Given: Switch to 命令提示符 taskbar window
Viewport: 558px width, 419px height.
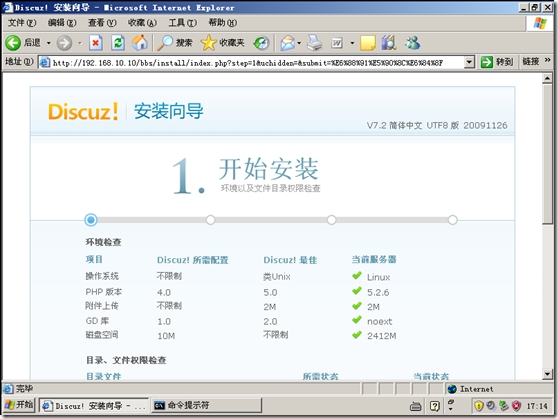Looking at the screenshot, I should [x=206, y=405].
